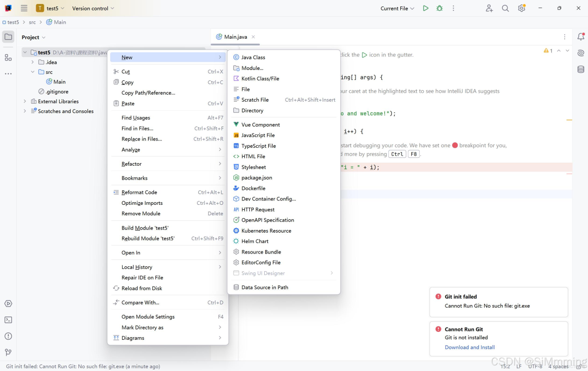Close the Main.java editor tab
This screenshot has width=588, height=371.
[253, 37]
